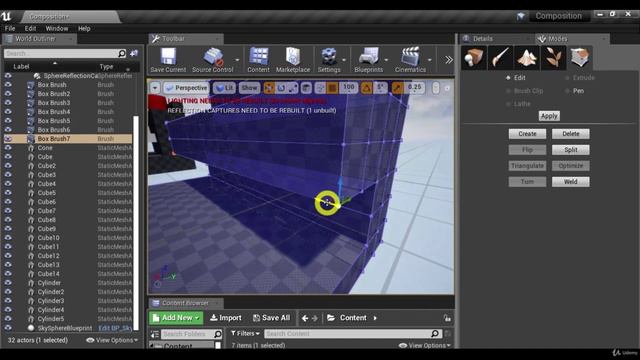The width and height of the screenshot is (640, 360).
Task: Open viewport options dropdown arrow
Action: pos(155,88)
